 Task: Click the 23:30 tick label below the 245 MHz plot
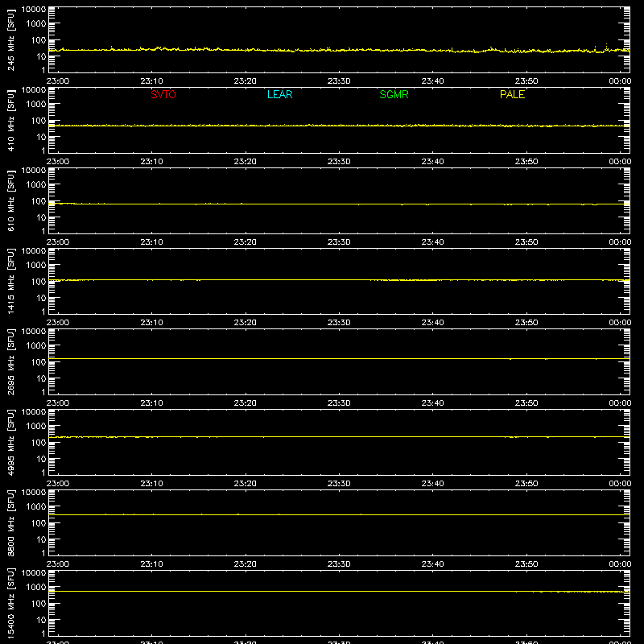(339, 81)
